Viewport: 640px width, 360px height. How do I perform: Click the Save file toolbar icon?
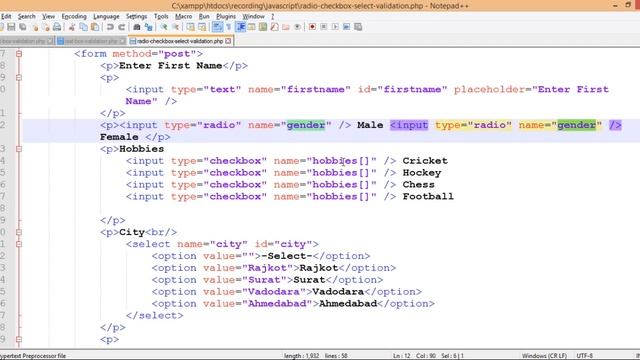[11, 27]
